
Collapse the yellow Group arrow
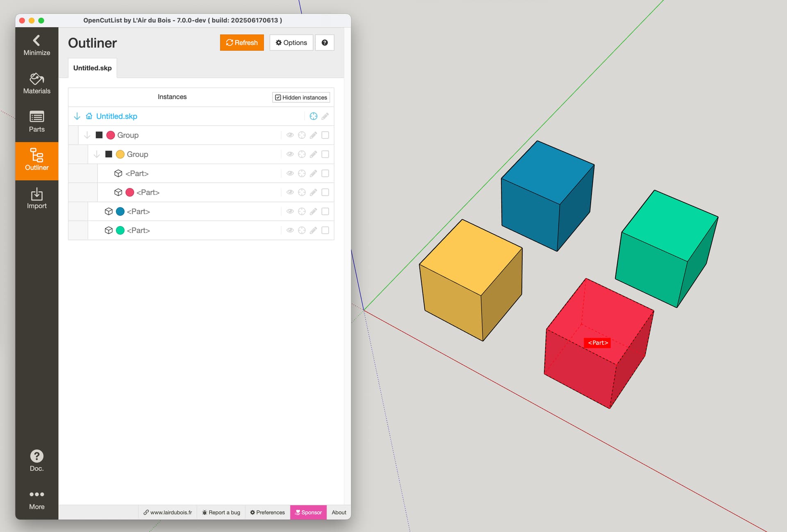click(x=97, y=154)
